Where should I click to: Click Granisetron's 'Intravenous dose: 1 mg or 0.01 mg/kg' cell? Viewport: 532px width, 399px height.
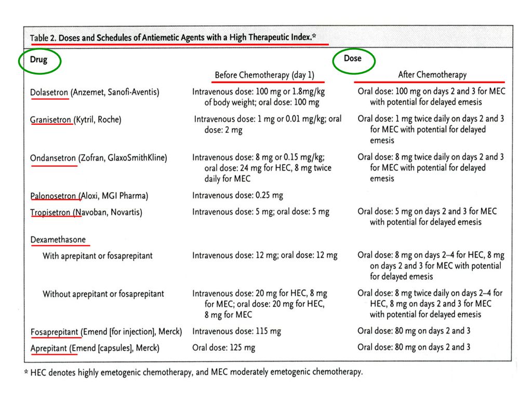[x=268, y=125]
